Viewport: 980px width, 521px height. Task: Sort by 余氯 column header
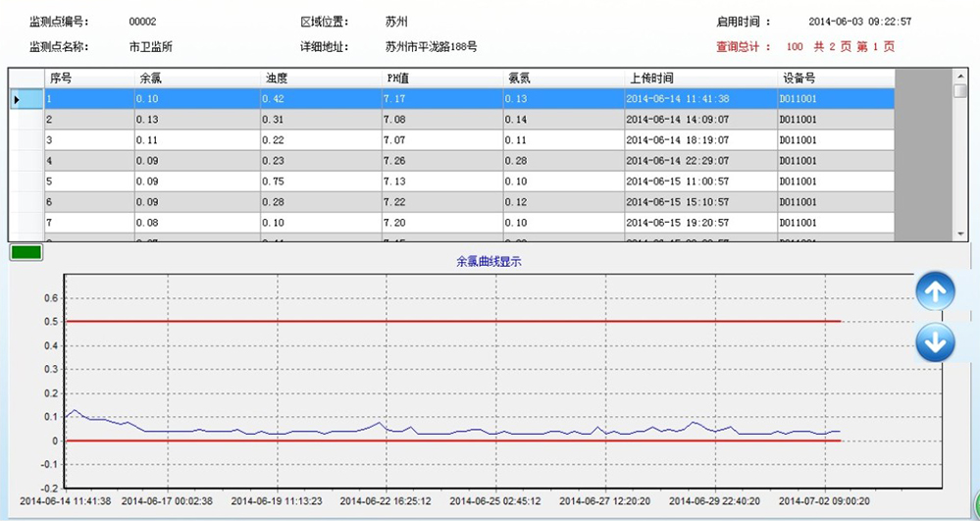click(196, 78)
